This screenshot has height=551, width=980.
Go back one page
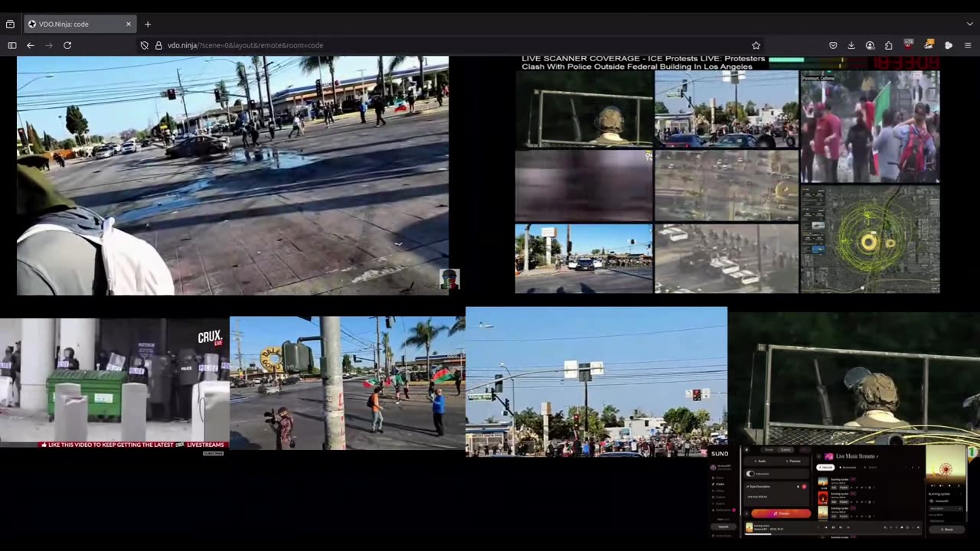point(31,45)
